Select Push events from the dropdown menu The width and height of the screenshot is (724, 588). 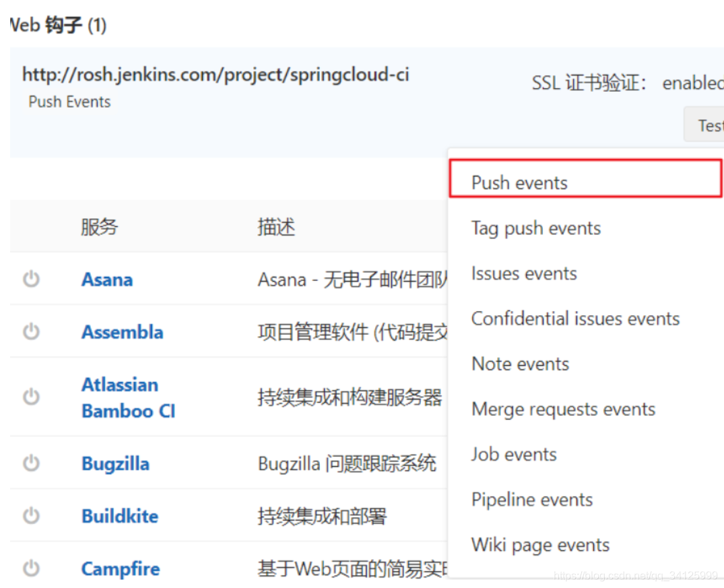[x=585, y=178]
